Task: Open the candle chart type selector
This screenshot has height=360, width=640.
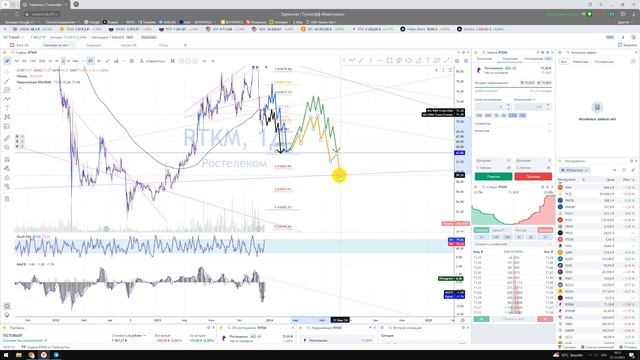Action: tap(90, 61)
